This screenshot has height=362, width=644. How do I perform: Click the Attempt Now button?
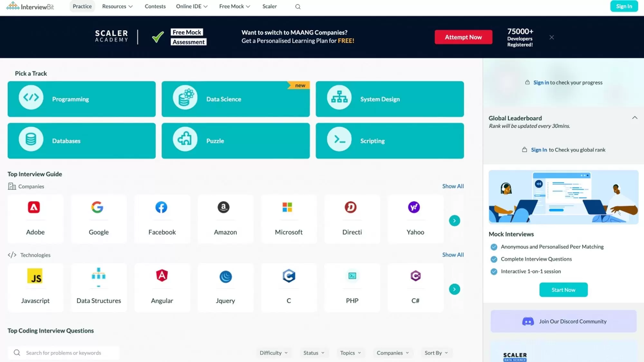(463, 37)
